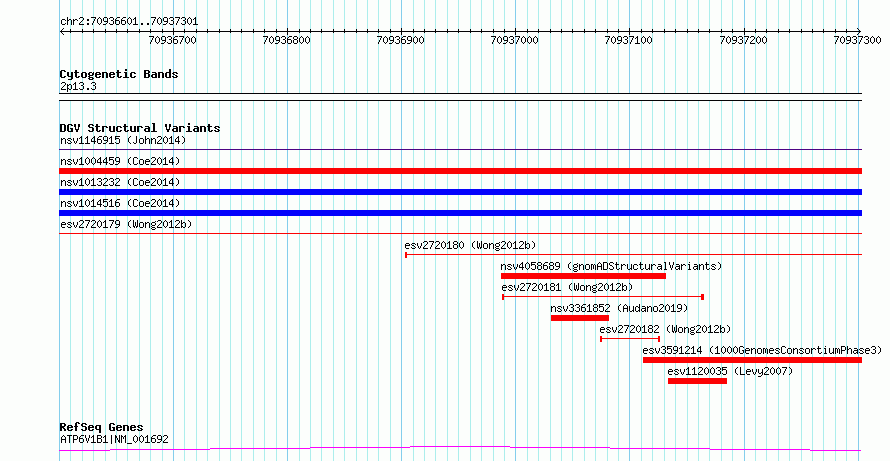
Task: Click the chr2:70936601..70937301 coordinate label
Action: coord(129,22)
